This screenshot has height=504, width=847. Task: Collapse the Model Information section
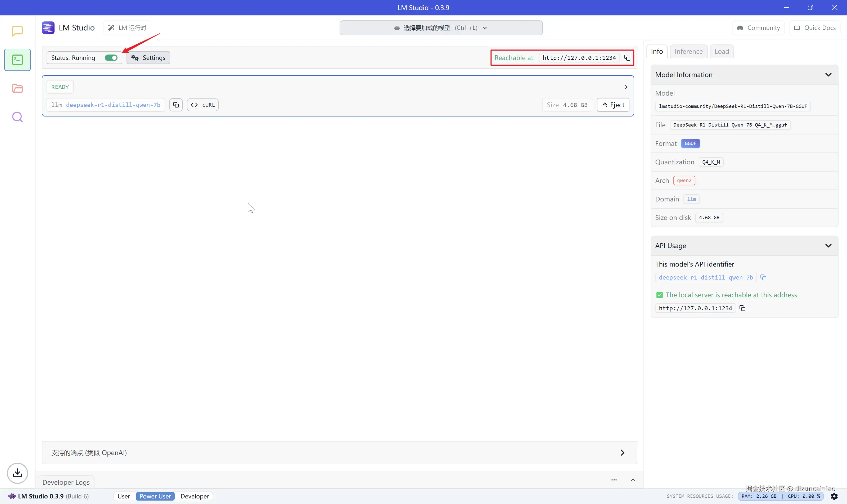pyautogui.click(x=828, y=75)
